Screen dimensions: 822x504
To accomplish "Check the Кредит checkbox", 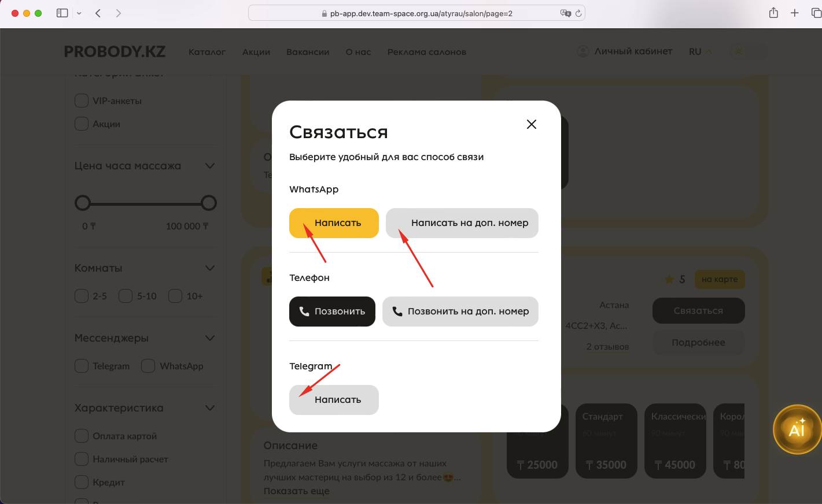I will coord(82,482).
